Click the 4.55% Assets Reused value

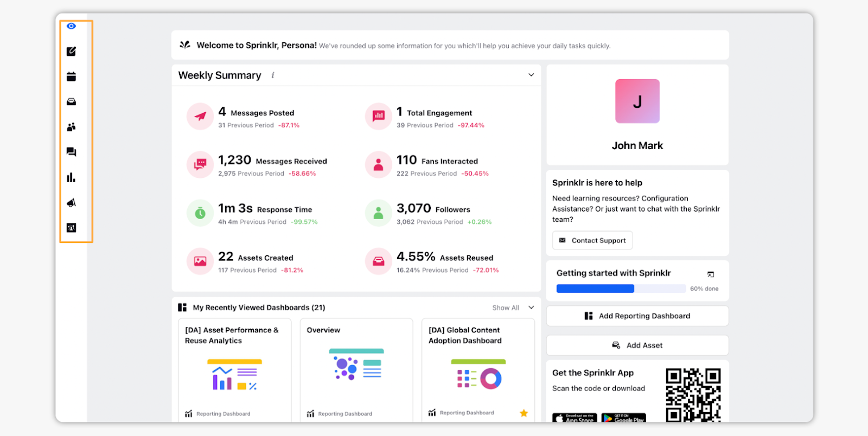(416, 257)
